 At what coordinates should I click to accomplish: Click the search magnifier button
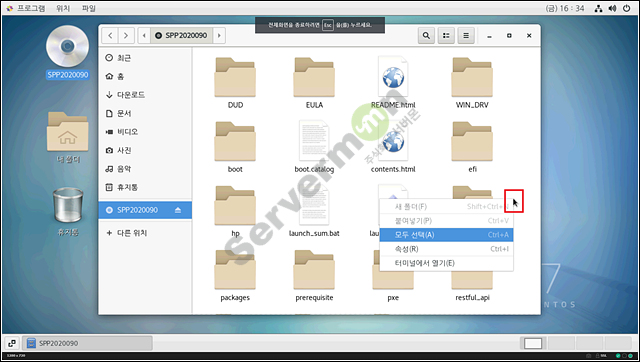point(426,36)
